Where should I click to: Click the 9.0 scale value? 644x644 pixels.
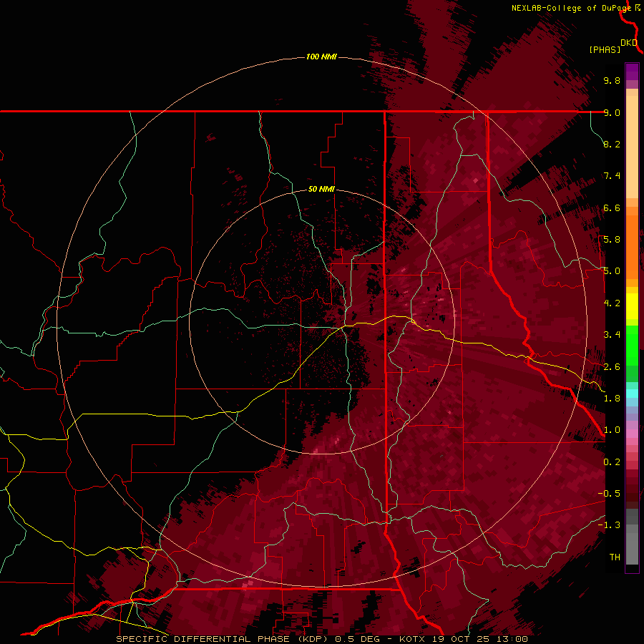pos(612,112)
